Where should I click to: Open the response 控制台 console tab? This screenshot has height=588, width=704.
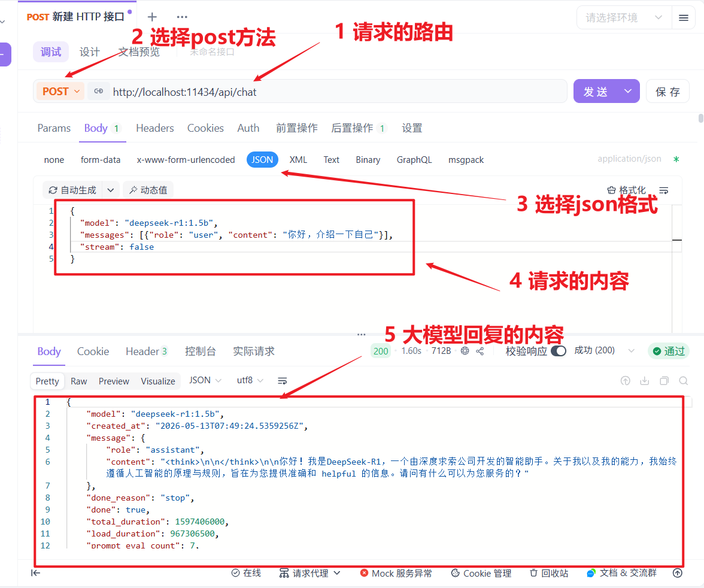200,351
